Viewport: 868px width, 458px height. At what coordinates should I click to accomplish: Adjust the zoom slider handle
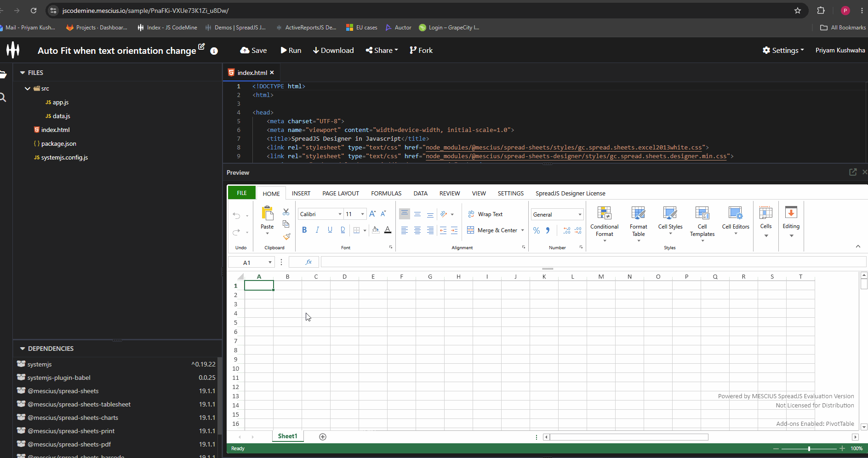[x=809, y=448]
